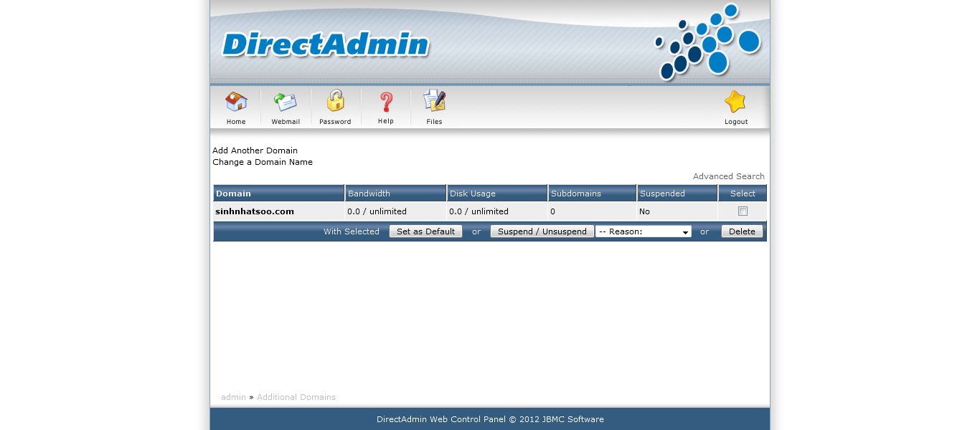This screenshot has height=430, width=980.
Task: Expand the Reason dropdown
Action: [x=643, y=231]
